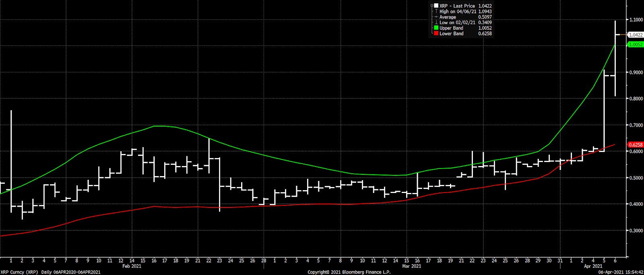
Task: Select 'Low on 02/02/21' legend row
Action: coord(466,23)
